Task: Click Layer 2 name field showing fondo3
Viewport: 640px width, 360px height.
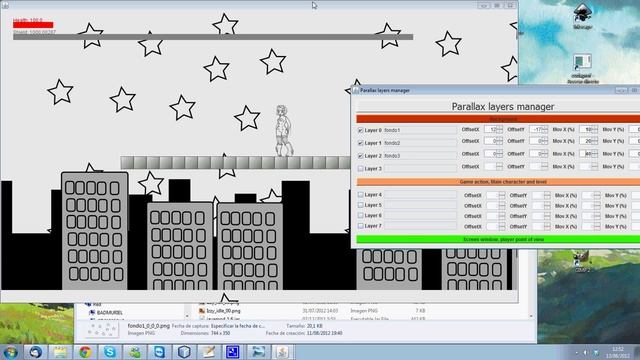Action: (x=420, y=156)
